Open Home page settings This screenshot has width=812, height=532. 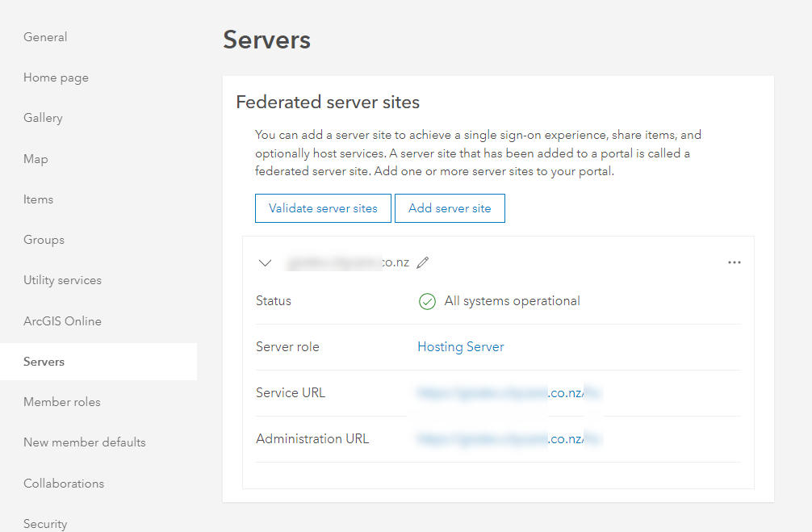pyautogui.click(x=56, y=77)
